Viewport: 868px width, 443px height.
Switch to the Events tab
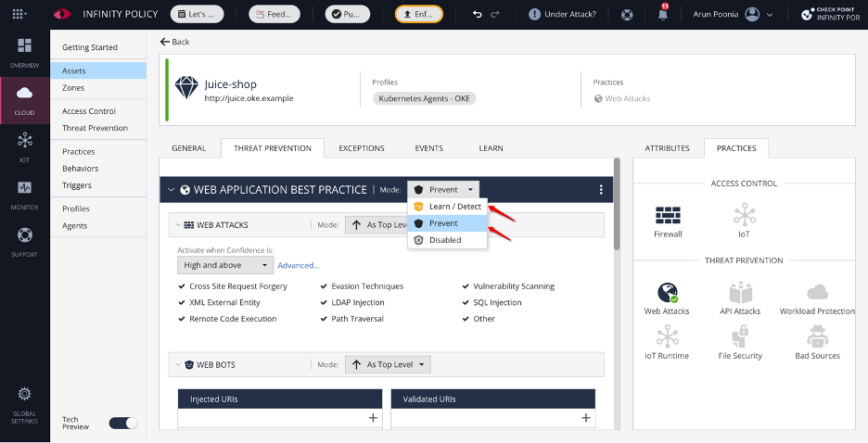(x=429, y=148)
